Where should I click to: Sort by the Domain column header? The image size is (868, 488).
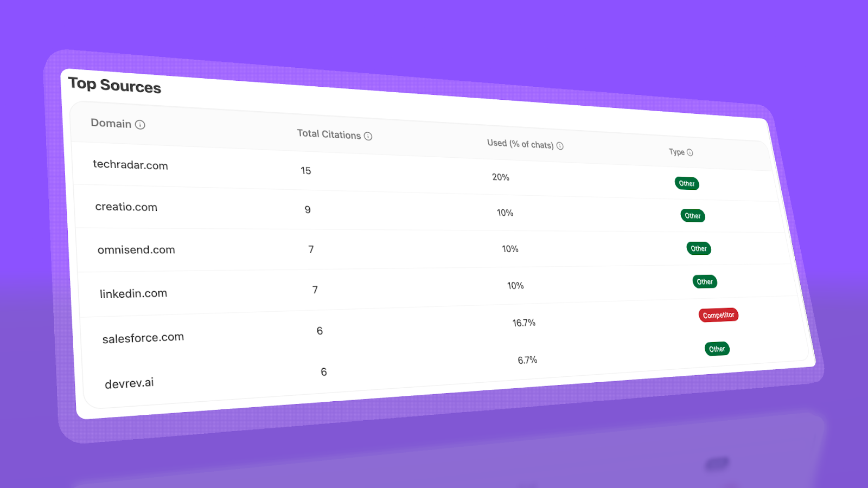(111, 123)
